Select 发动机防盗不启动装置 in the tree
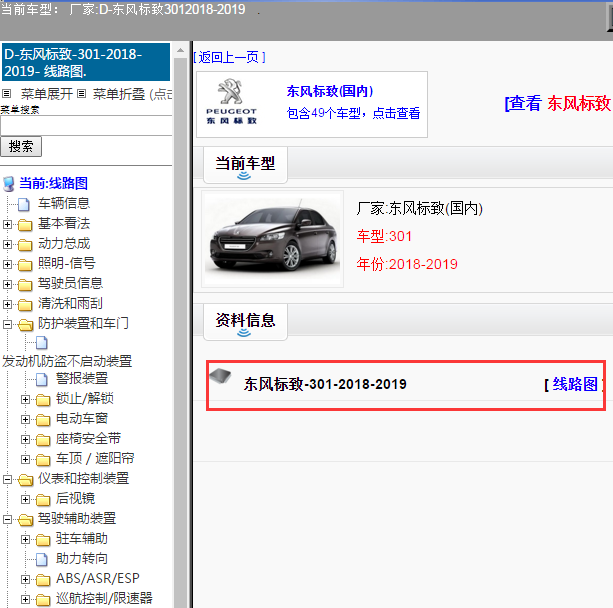The height and width of the screenshot is (608, 613). [67, 361]
